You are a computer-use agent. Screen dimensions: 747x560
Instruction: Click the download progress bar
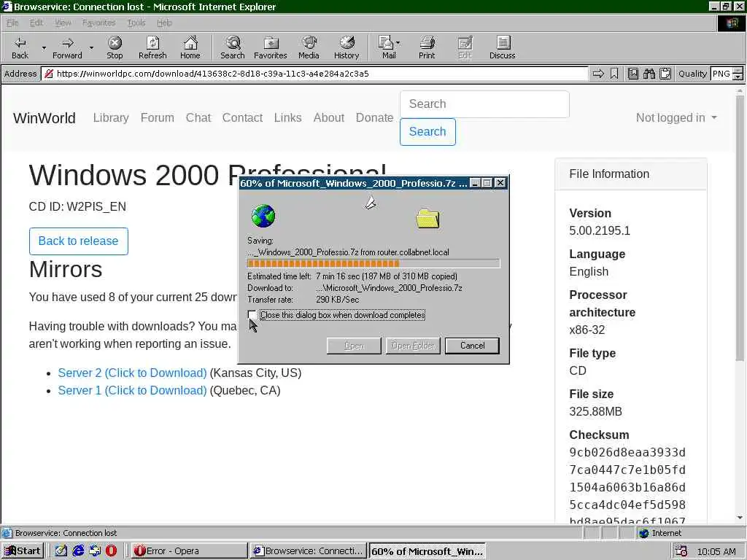tap(373, 263)
